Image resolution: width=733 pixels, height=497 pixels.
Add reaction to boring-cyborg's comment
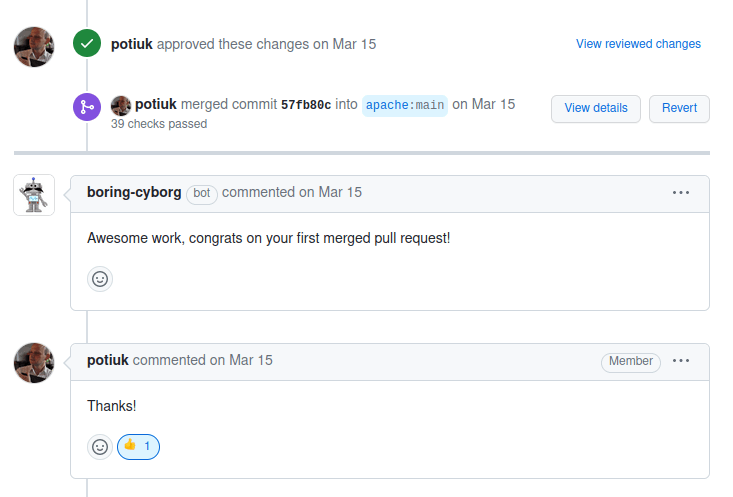(x=100, y=279)
